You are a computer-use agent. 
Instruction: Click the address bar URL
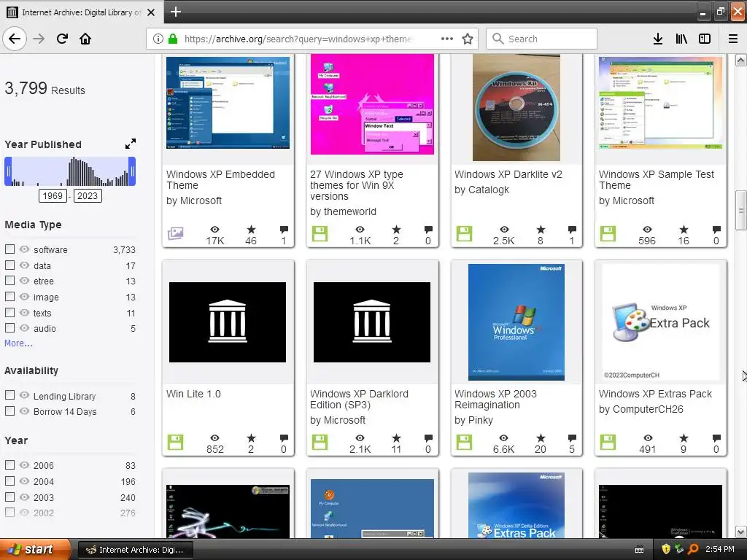coord(298,39)
